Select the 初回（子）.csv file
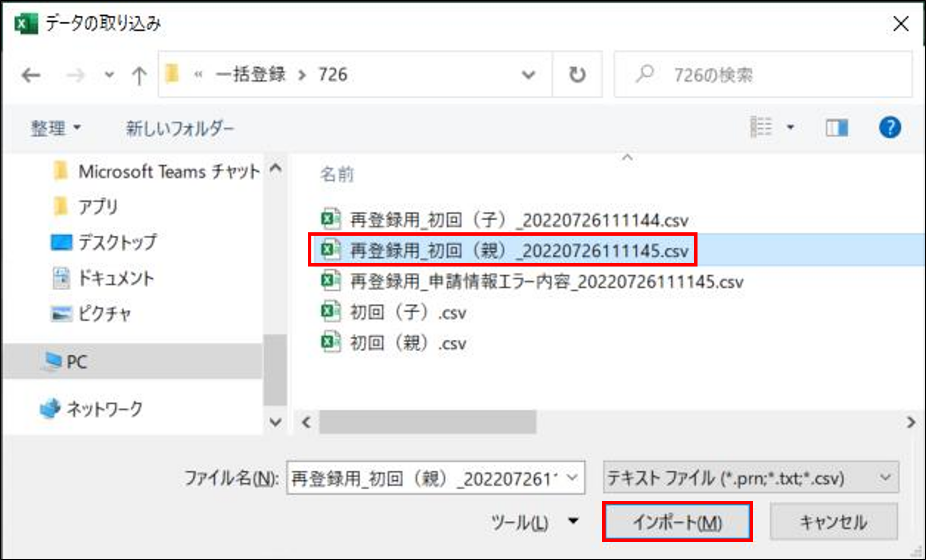Screen dimensions: 926x560 click(x=408, y=312)
